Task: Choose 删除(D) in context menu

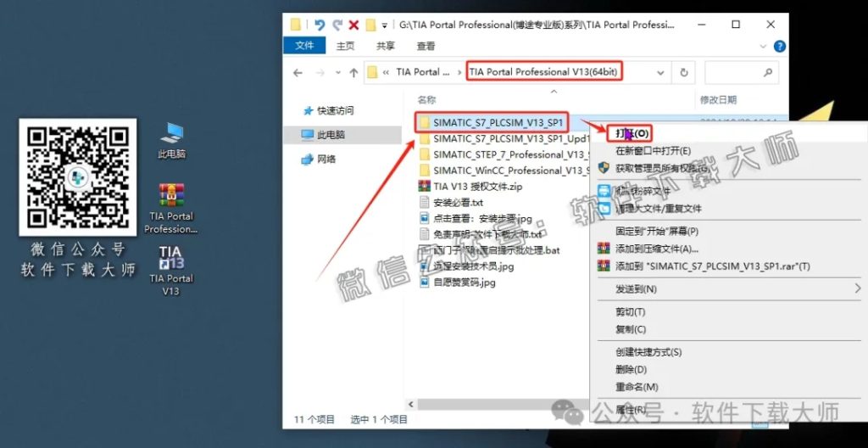Action: [x=631, y=369]
